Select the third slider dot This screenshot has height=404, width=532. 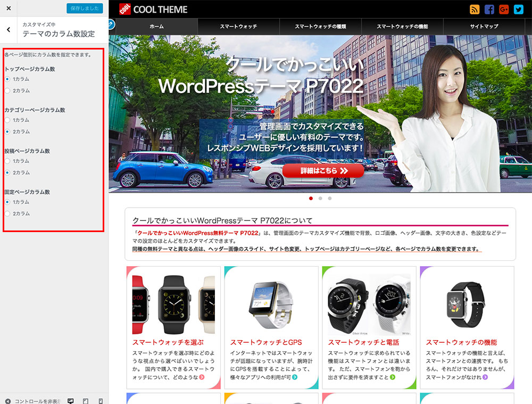pos(330,198)
